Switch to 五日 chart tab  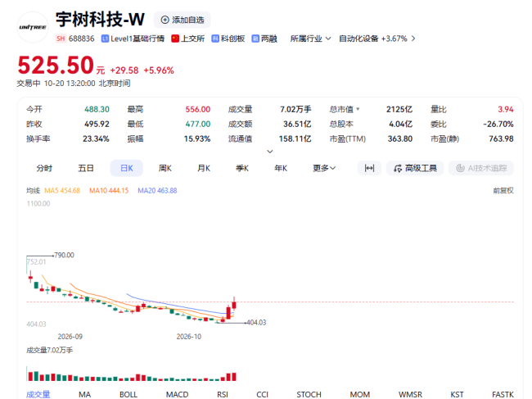86,169
